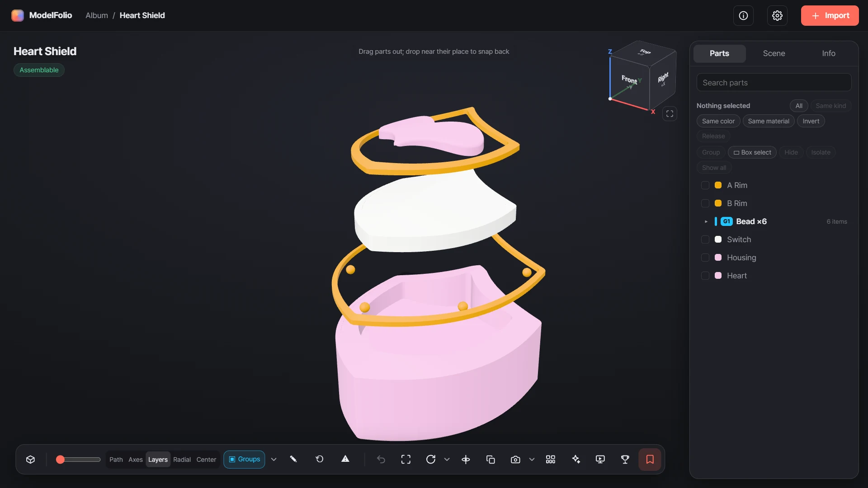Click the Same color button
This screenshot has width=868, height=488.
point(718,121)
